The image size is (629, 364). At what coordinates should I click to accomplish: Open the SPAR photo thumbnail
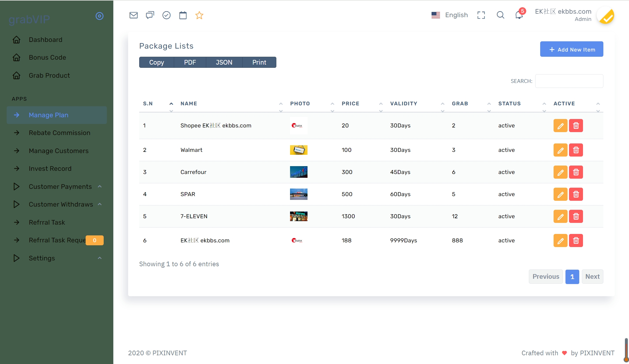click(298, 194)
